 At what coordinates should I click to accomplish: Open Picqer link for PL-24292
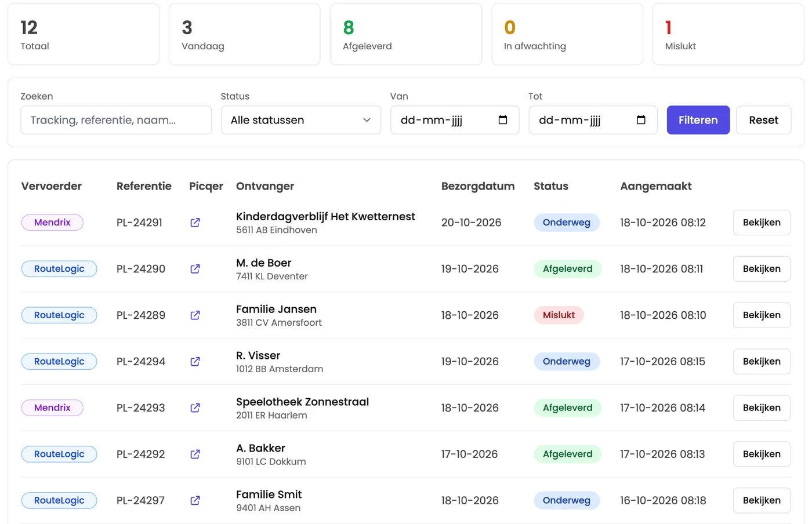[x=195, y=454]
